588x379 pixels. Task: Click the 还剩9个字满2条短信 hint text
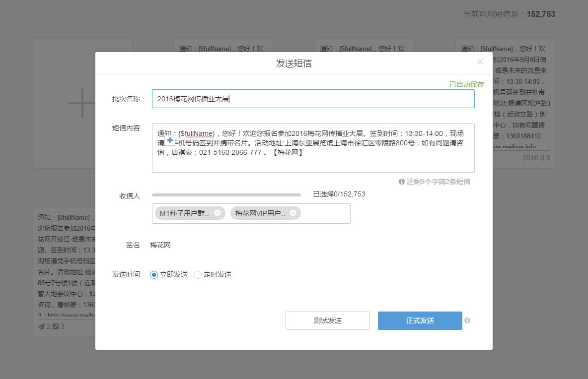click(x=438, y=181)
